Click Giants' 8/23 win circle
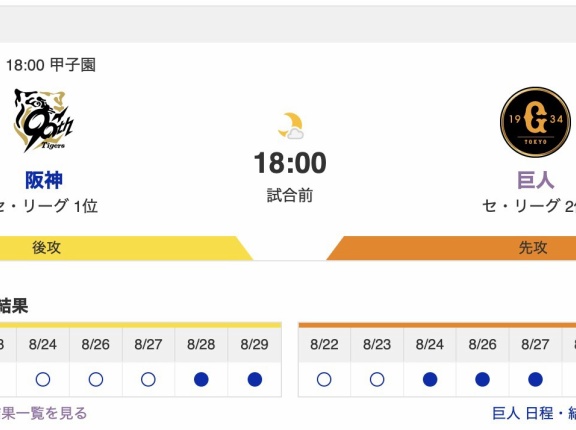 tap(377, 379)
